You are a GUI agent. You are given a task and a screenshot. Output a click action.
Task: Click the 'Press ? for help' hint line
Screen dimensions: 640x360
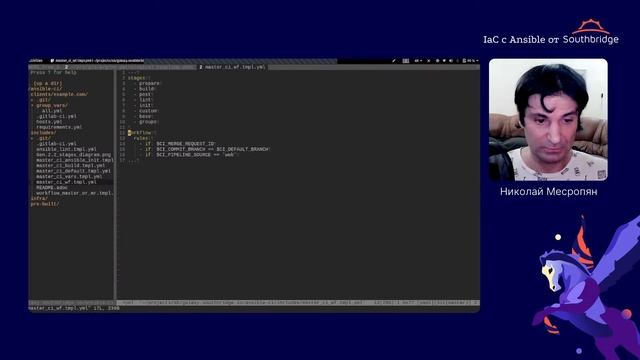[x=53, y=72]
